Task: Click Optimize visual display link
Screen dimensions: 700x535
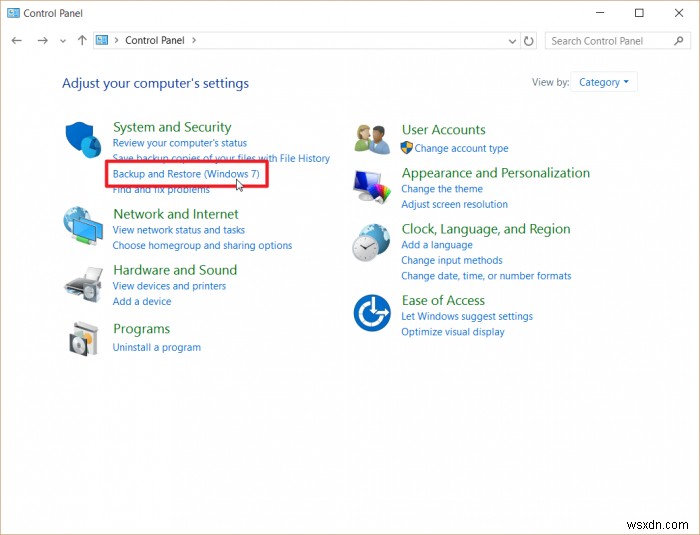Action: click(x=453, y=332)
